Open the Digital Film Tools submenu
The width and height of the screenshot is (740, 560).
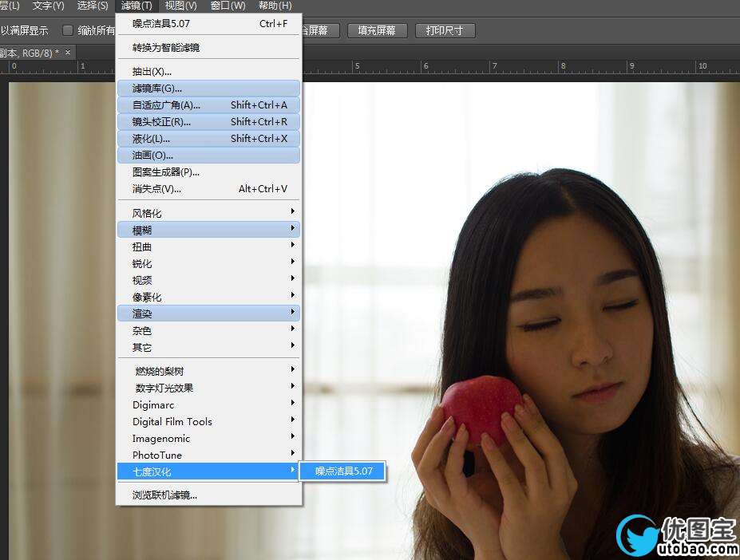pos(208,421)
